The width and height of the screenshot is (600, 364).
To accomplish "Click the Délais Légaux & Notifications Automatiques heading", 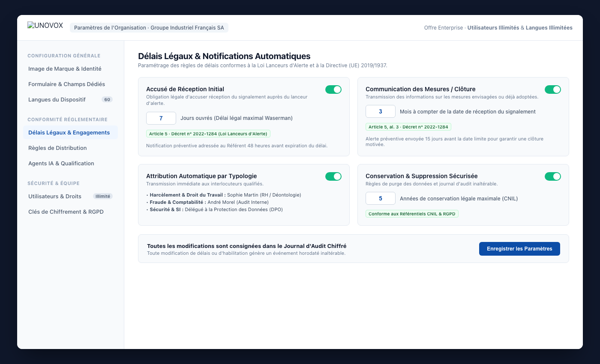I will tap(224, 56).
